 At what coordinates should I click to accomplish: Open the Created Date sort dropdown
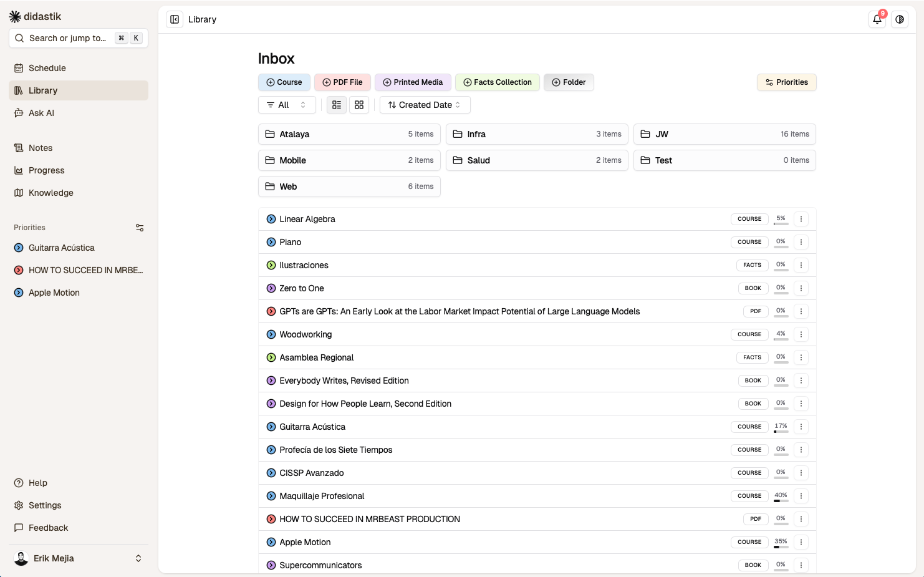[425, 105]
